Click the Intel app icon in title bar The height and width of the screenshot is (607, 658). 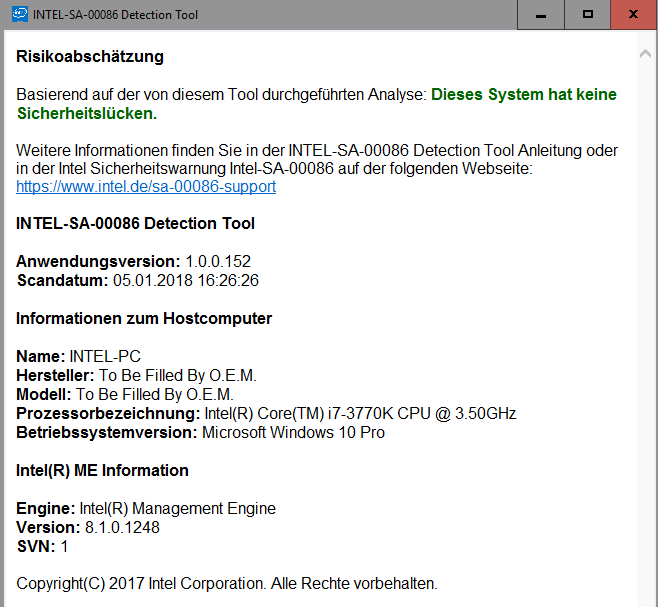coord(20,14)
